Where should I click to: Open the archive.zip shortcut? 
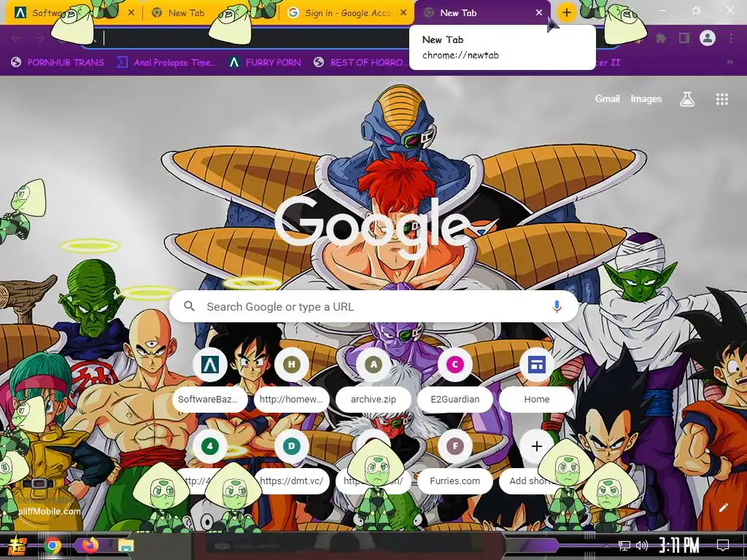click(x=373, y=381)
